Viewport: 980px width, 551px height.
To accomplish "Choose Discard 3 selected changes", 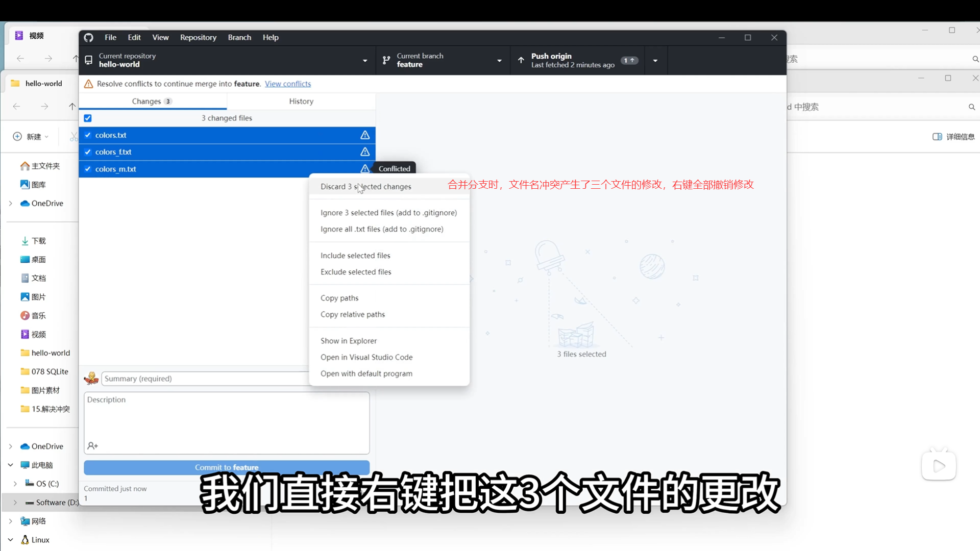I will [365, 187].
